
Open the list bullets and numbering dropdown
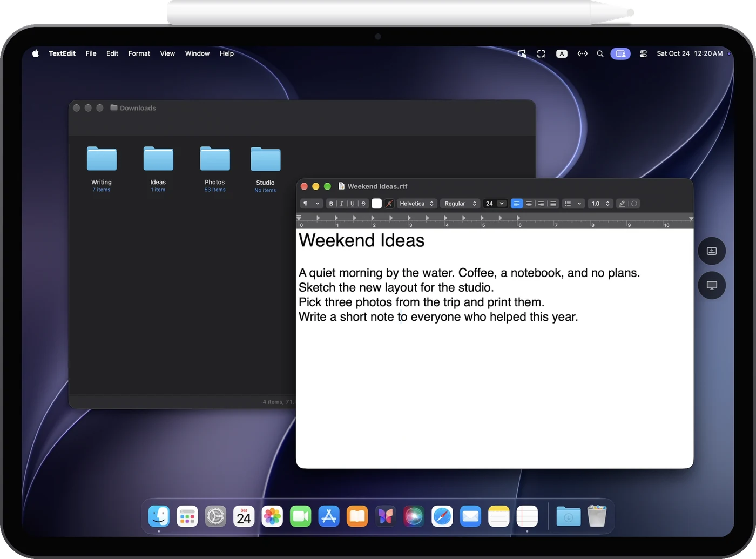573,204
